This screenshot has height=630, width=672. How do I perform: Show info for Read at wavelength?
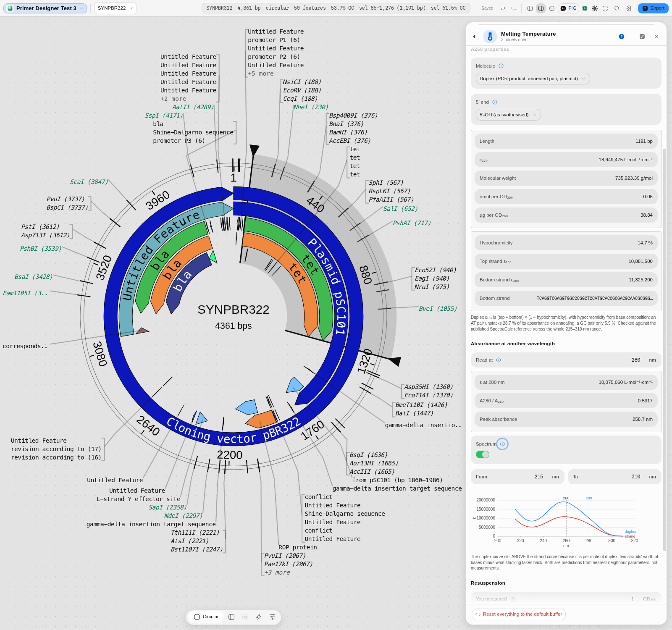(x=499, y=360)
